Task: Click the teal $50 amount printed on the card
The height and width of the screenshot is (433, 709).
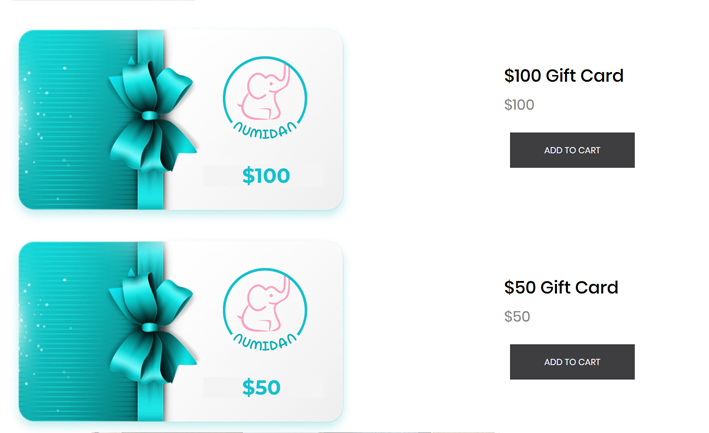Action: coord(261,388)
